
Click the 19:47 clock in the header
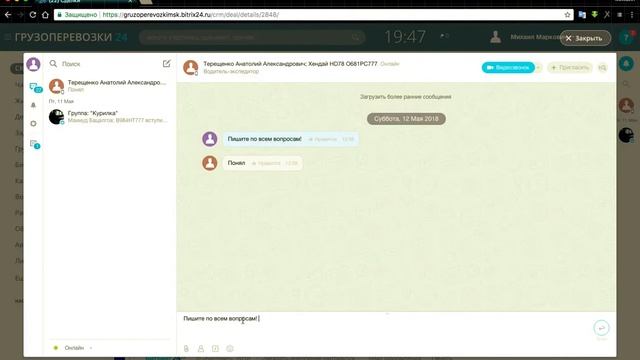(x=404, y=37)
